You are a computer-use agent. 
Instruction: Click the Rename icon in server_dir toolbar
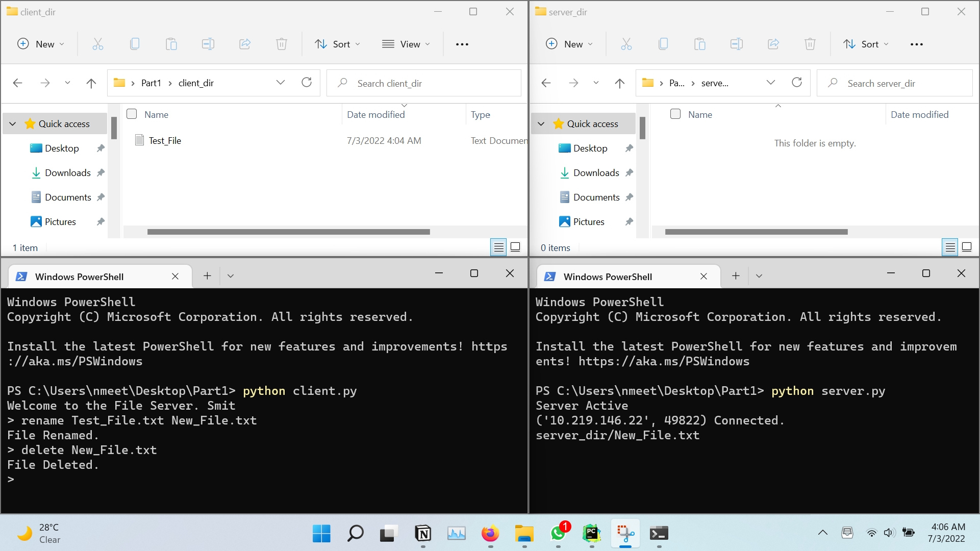pyautogui.click(x=736, y=44)
